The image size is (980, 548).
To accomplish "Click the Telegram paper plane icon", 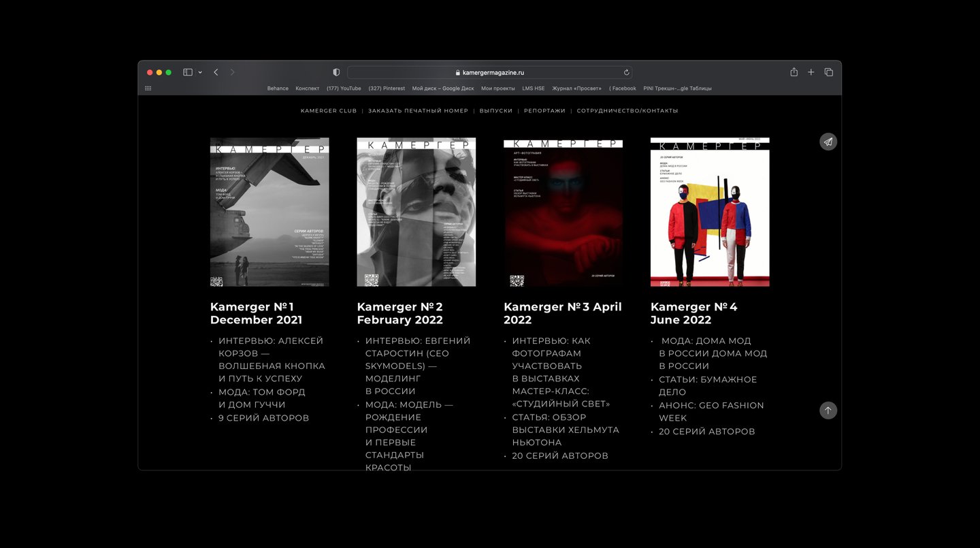I will [828, 142].
